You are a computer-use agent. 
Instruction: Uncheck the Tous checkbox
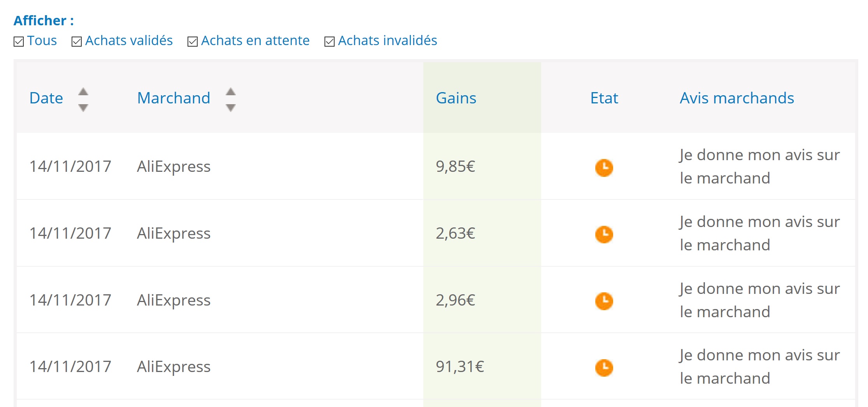pyautogui.click(x=19, y=41)
